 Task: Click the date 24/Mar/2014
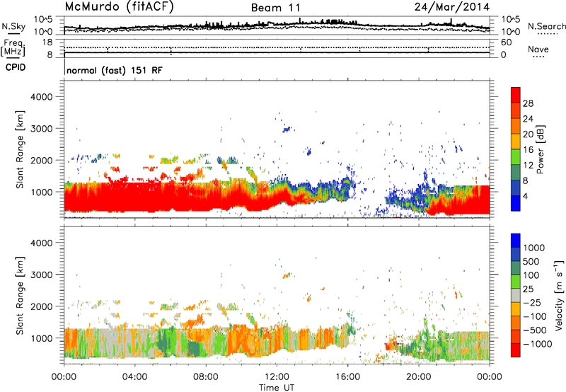pyautogui.click(x=452, y=7)
